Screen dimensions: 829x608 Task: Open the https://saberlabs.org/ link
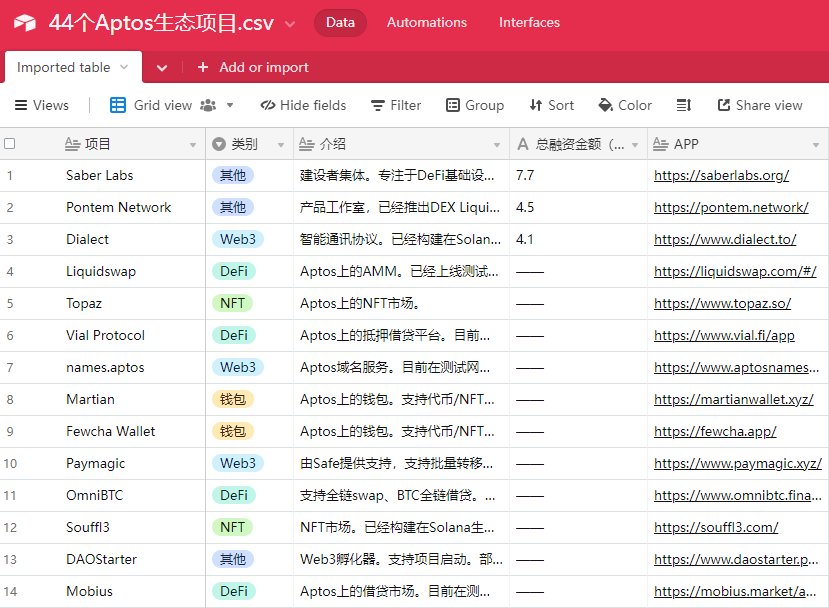[721, 176]
